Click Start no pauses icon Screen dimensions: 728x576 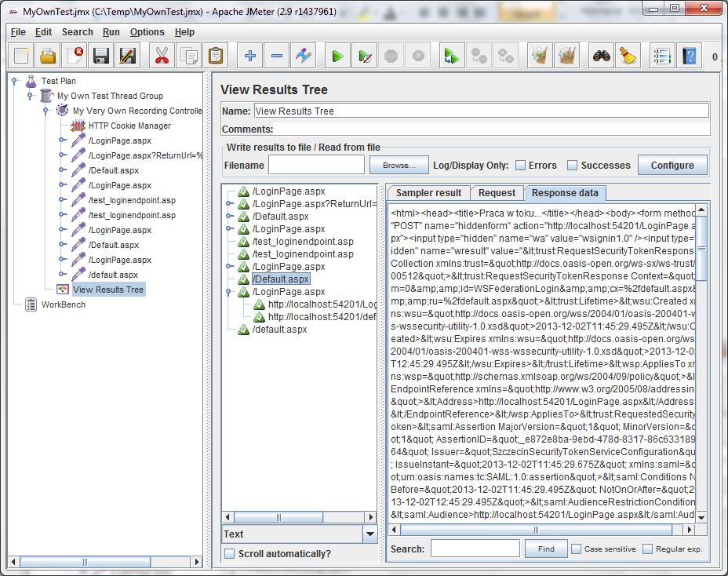coord(365,57)
